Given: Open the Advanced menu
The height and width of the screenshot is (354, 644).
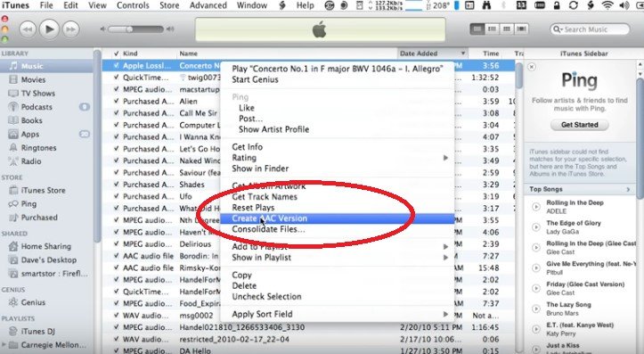Looking at the screenshot, I should coord(208,5).
